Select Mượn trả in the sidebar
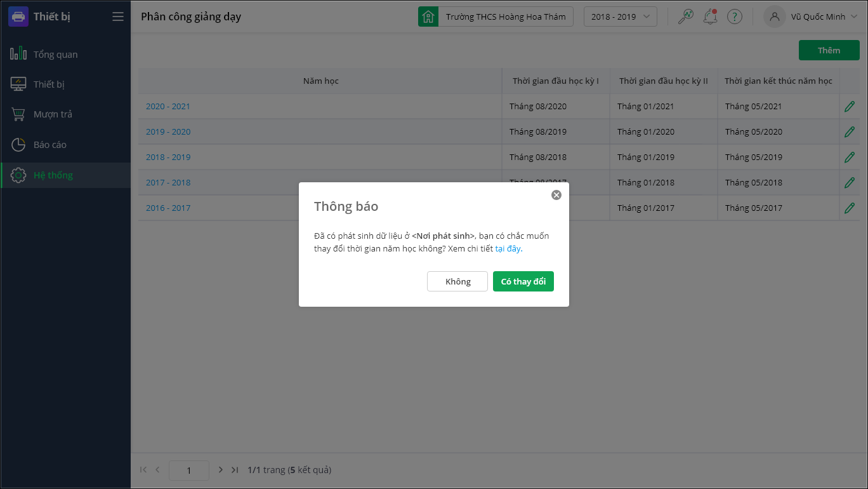The image size is (868, 489). coord(53,114)
